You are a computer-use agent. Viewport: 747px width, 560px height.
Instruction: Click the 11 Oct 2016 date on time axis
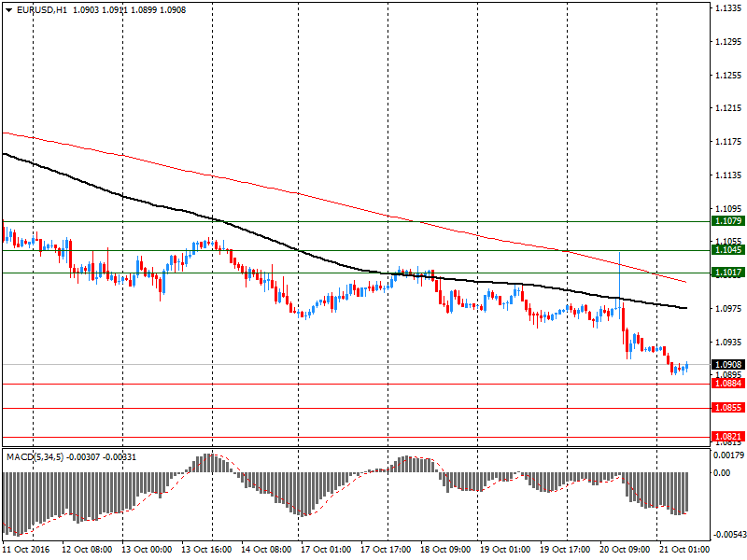pyautogui.click(x=26, y=550)
